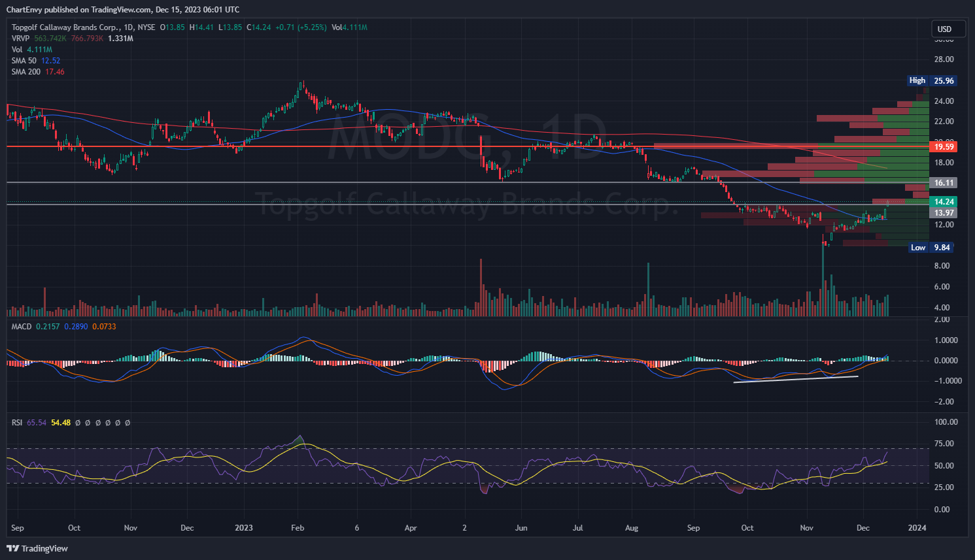Select the C14.24 close value
Screen dimensions: 975x560
pos(259,27)
